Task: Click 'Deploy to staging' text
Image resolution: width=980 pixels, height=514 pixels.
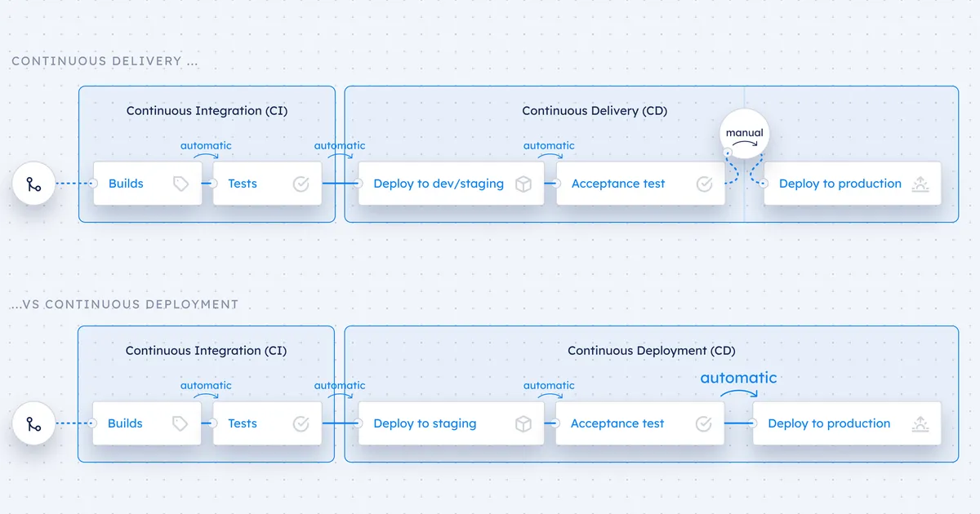Action: 425,423
